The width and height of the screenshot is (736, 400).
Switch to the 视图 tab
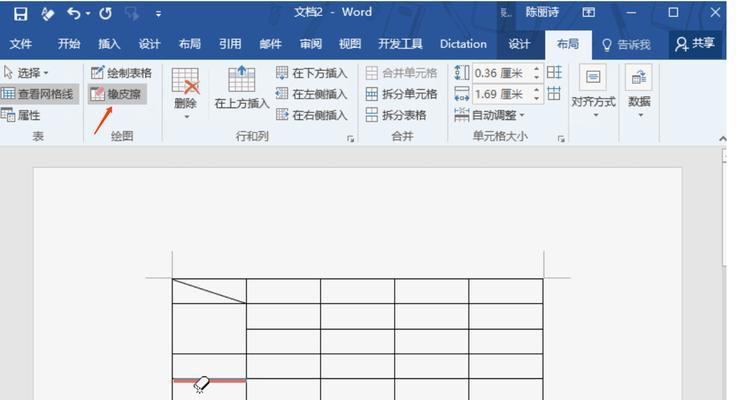[x=350, y=44]
